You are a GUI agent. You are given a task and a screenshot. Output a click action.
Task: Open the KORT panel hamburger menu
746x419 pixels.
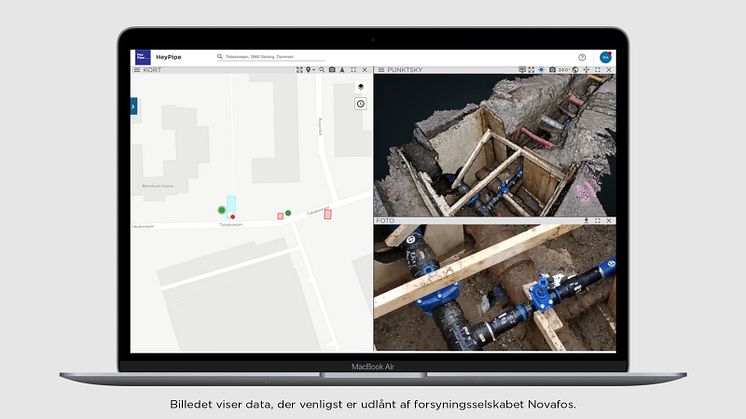(x=137, y=70)
